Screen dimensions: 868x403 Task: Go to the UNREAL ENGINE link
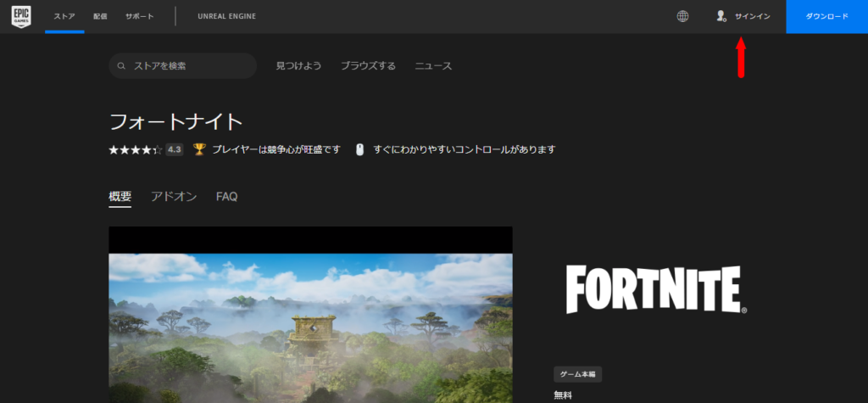[x=227, y=17]
